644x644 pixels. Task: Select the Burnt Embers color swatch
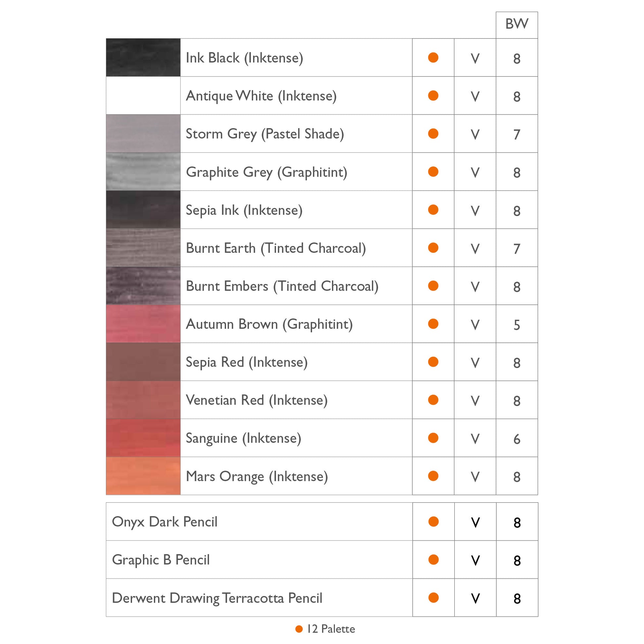click(143, 286)
